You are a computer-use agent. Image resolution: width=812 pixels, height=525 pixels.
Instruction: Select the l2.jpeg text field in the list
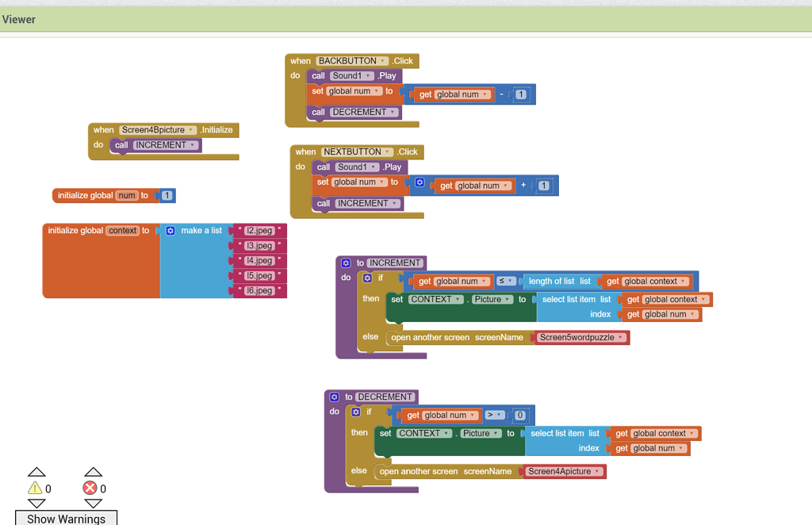point(260,232)
